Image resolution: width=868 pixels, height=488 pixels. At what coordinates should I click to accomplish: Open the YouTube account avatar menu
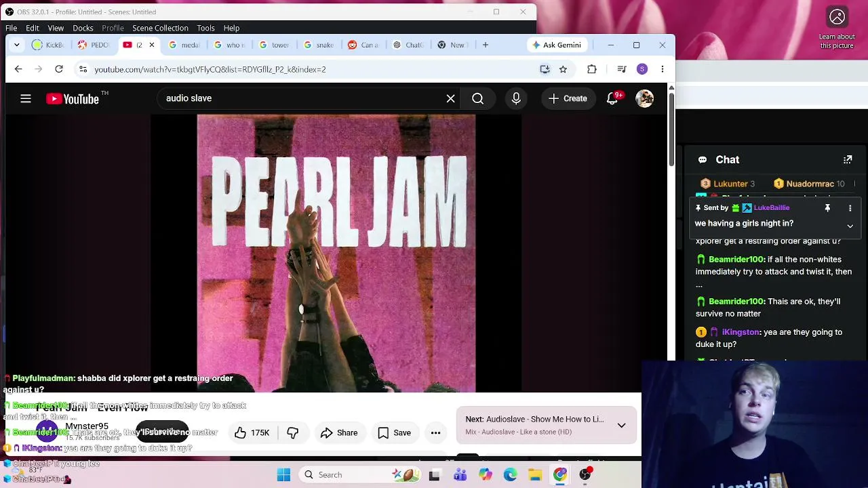tap(644, 99)
